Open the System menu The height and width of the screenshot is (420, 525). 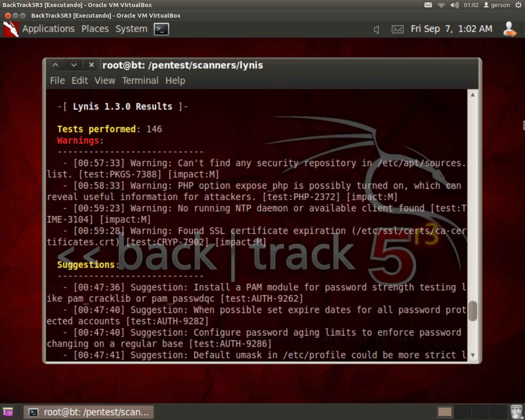(131, 29)
